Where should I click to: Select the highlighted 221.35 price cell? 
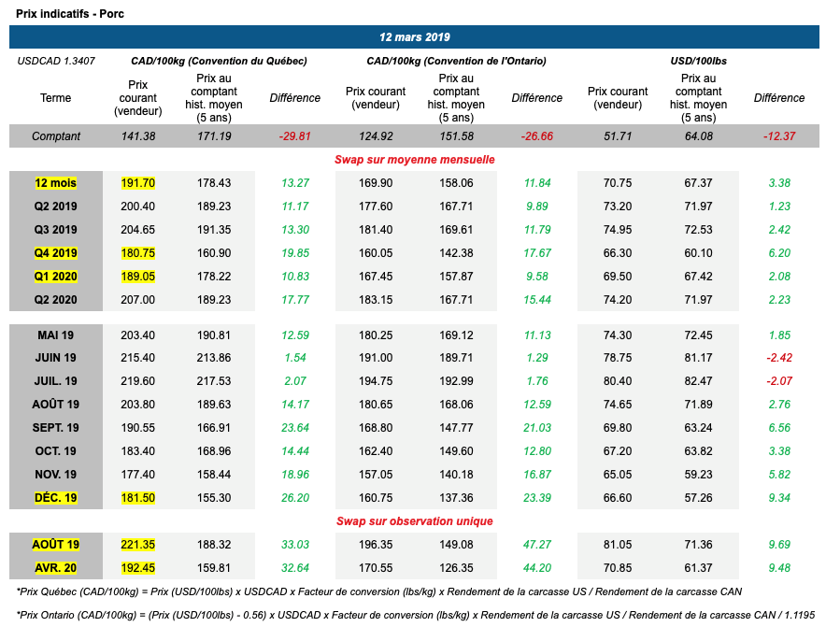pos(137,544)
